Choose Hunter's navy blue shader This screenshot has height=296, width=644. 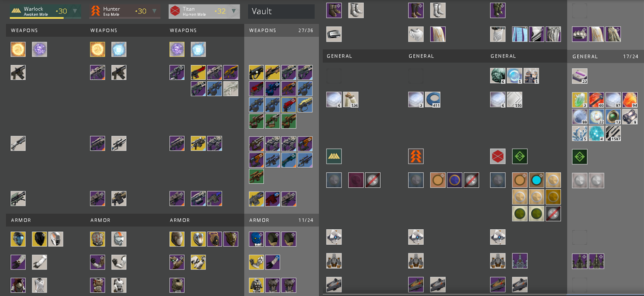coord(454,180)
